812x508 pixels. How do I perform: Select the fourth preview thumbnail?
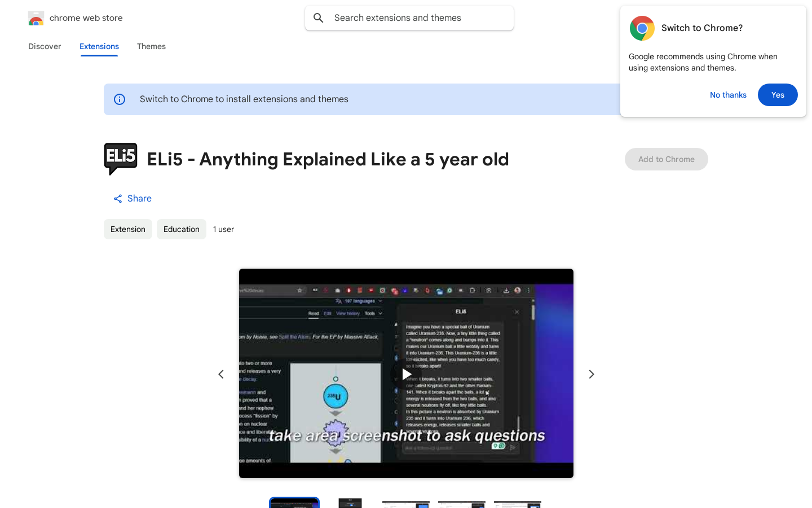(462, 504)
